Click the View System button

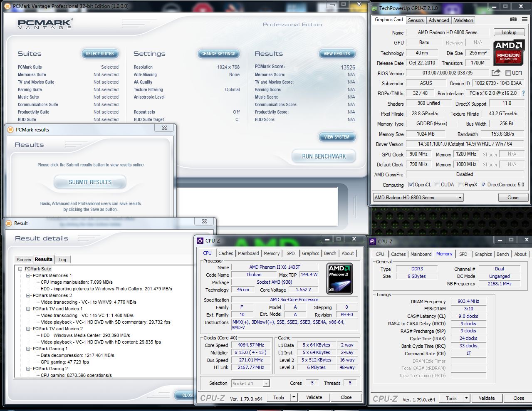click(x=337, y=137)
